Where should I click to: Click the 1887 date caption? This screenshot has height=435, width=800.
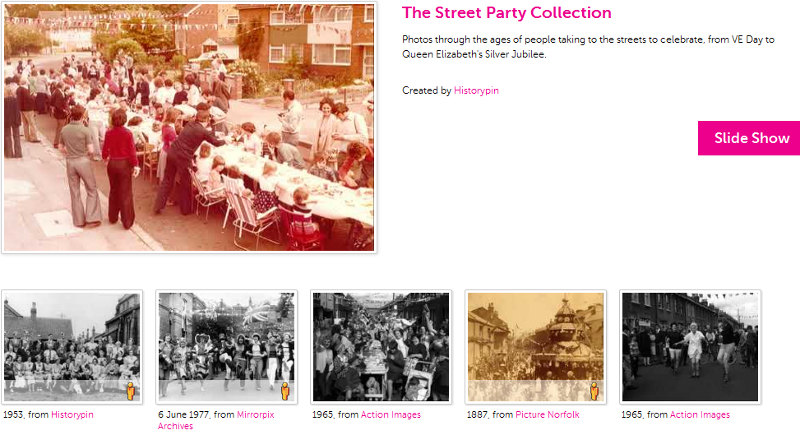(x=478, y=415)
